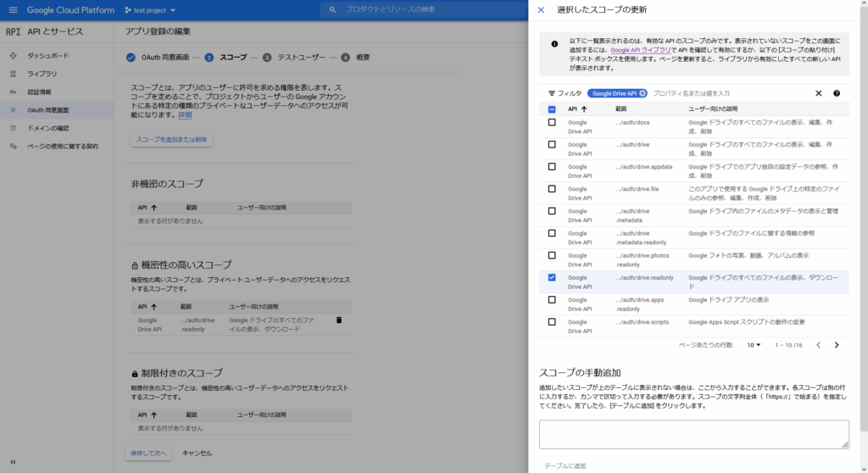Sort restricted scopes API column arrow
868x473 pixels.
(x=154, y=415)
